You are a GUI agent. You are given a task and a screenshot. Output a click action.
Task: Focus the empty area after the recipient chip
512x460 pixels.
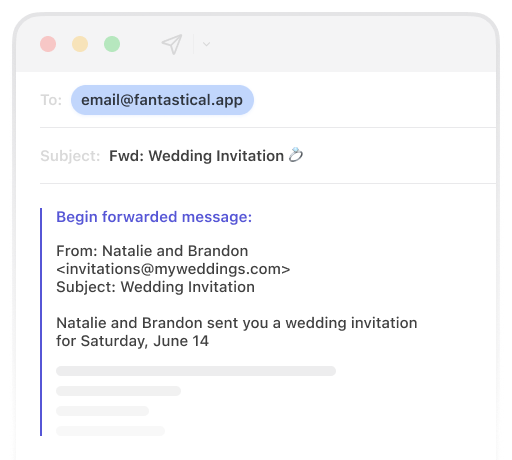pos(373,100)
